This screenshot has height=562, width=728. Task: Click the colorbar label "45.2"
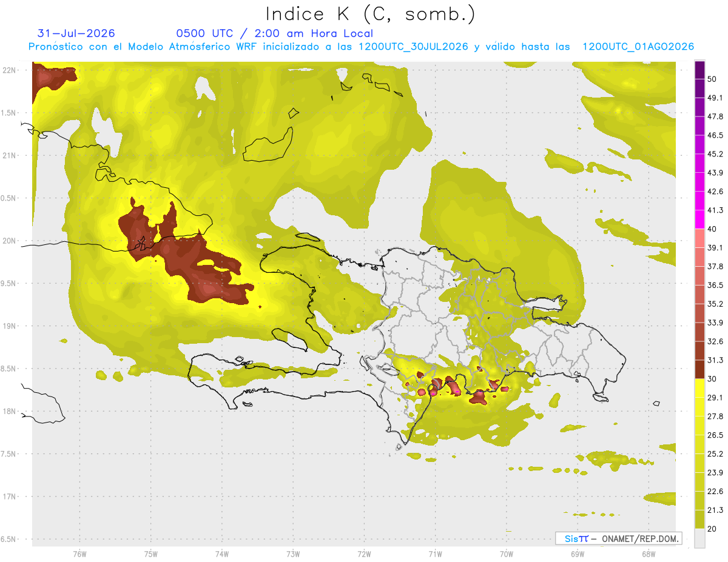pos(715,154)
